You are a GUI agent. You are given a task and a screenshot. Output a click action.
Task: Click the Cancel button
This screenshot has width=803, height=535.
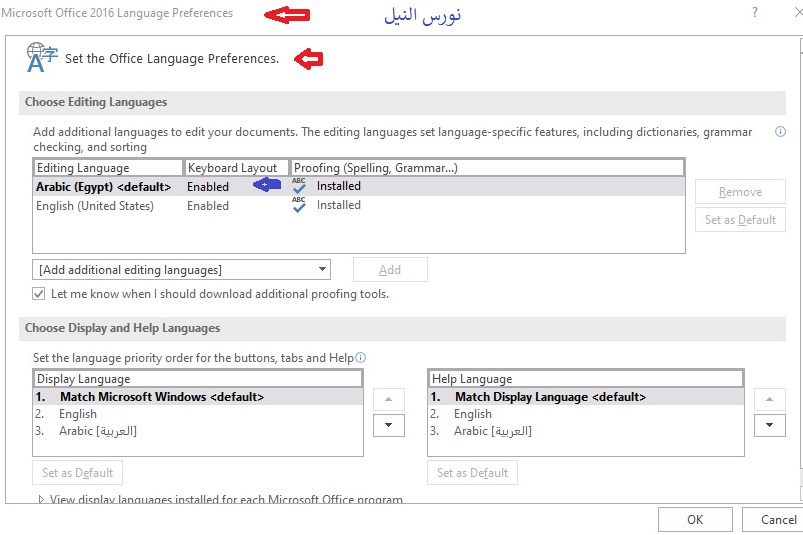pos(778,519)
